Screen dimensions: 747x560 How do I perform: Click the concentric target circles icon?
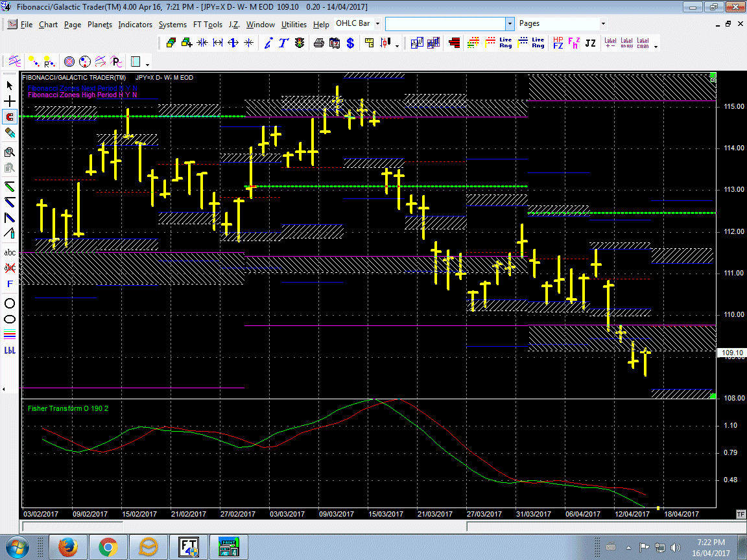[x=69, y=62]
